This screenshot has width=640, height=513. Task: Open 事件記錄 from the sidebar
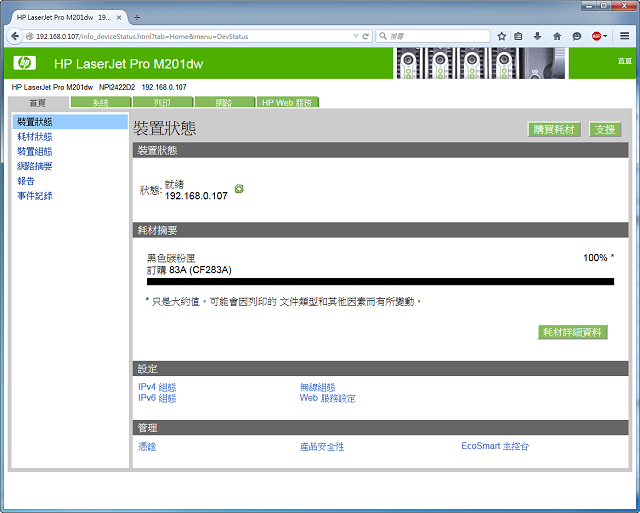35,196
